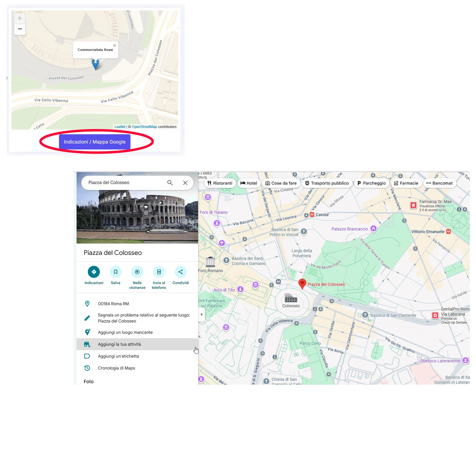Click the Salva bookmark icon

(x=116, y=272)
